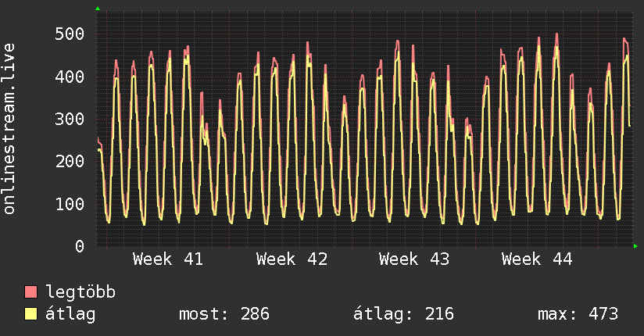Click the 500 y-axis tick label

[70, 34]
